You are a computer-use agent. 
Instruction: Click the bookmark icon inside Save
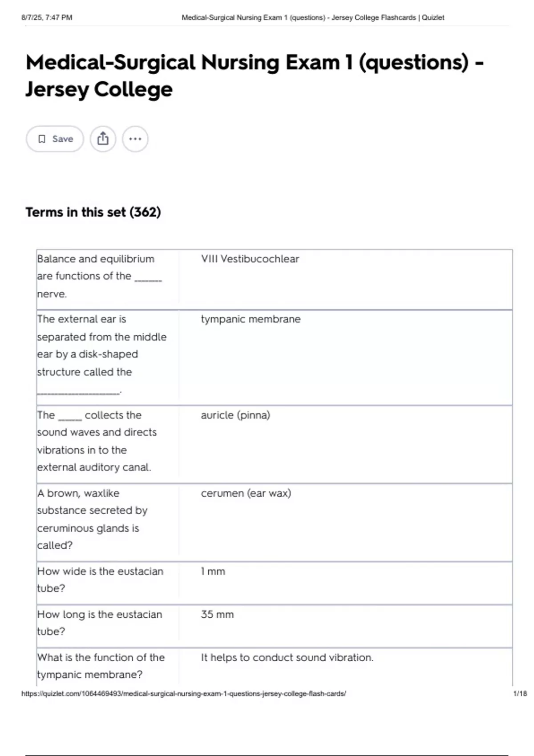42,139
